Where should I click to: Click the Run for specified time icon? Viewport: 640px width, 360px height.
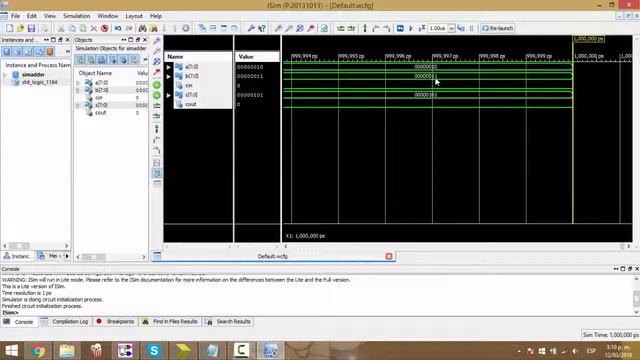tap(422, 28)
